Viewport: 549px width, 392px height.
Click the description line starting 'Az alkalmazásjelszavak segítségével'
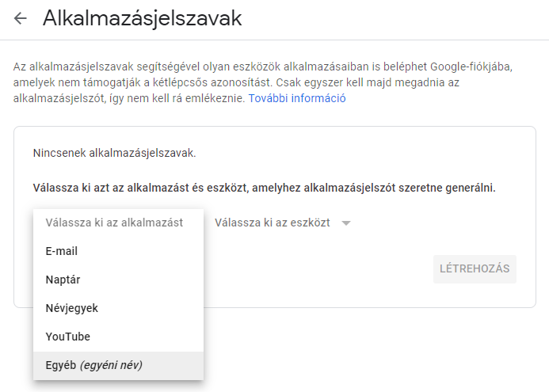click(158, 66)
